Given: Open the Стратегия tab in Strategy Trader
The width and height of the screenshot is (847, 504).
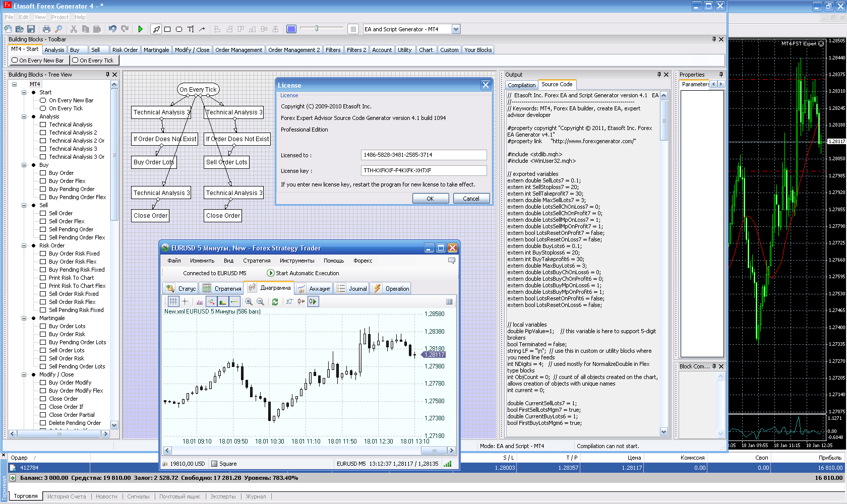Looking at the screenshot, I should coord(222,289).
